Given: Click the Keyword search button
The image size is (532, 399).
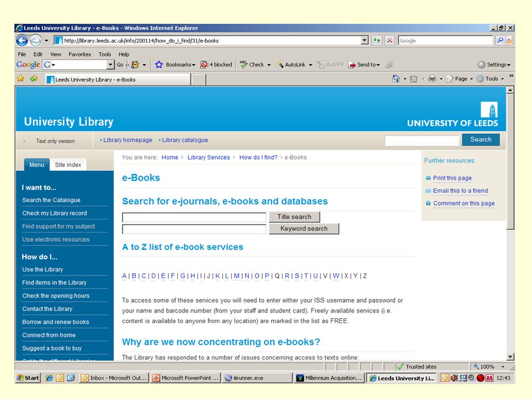Looking at the screenshot, I should click(304, 229).
